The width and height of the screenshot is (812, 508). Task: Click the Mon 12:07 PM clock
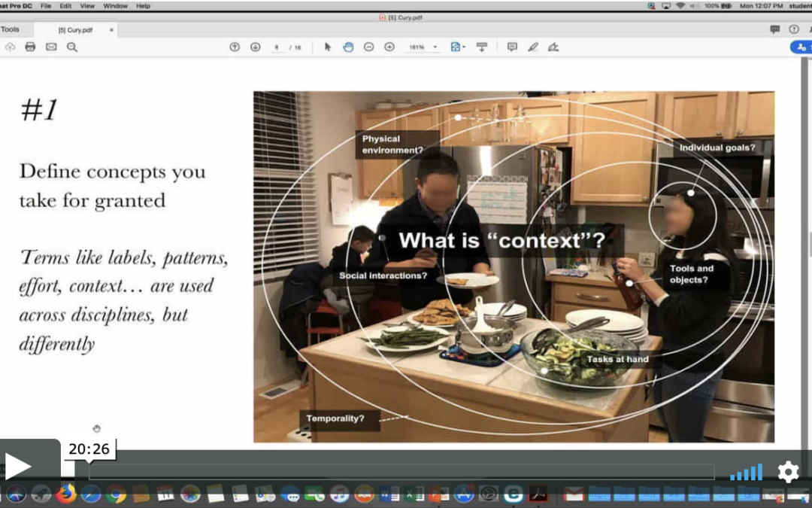point(761,6)
